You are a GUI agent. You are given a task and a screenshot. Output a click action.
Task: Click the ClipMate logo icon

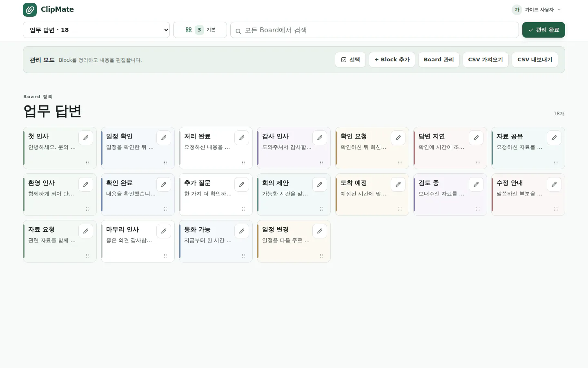click(x=30, y=9)
